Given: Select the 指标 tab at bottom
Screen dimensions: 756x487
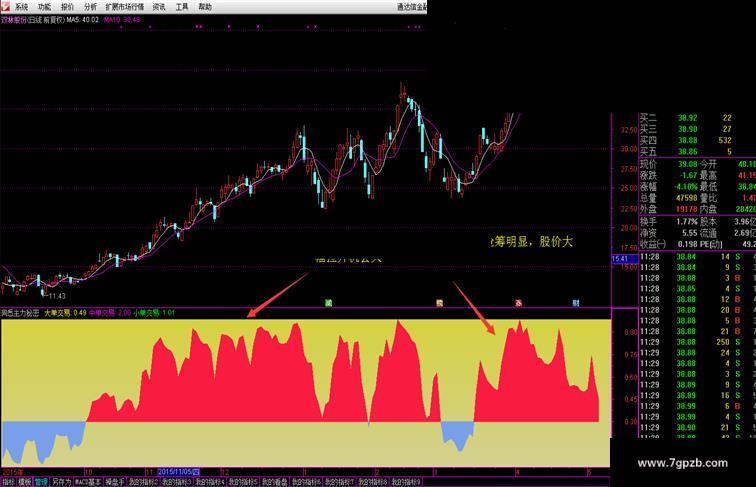Looking at the screenshot, I should click(8, 482).
